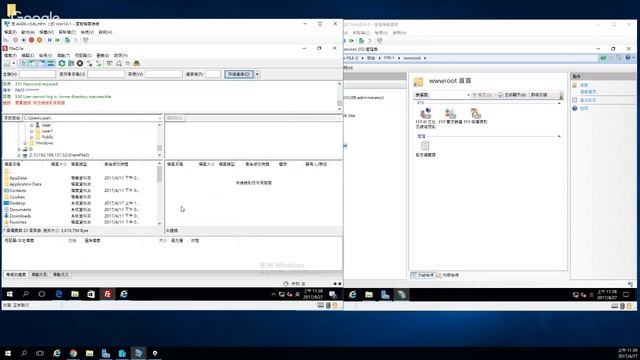Switch to the successful transfers tab
Image resolution: width=640 pixels, height=360 pixels.
pyautogui.click(x=61, y=275)
